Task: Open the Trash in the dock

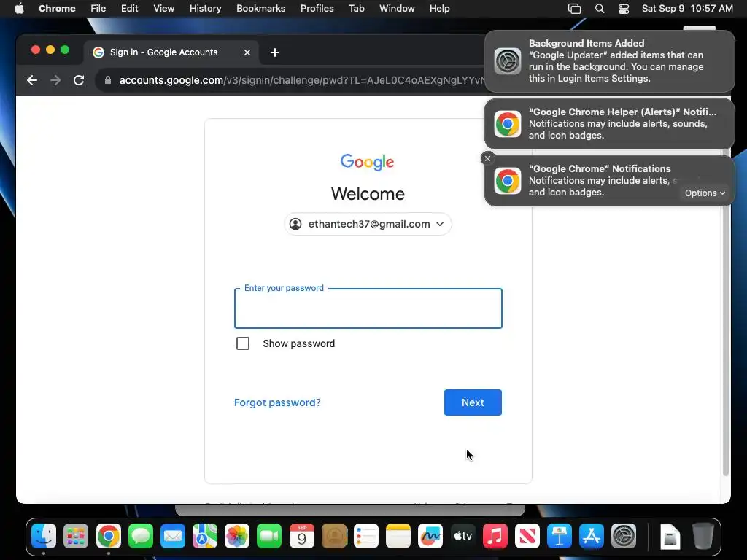Action: coord(703,537)
